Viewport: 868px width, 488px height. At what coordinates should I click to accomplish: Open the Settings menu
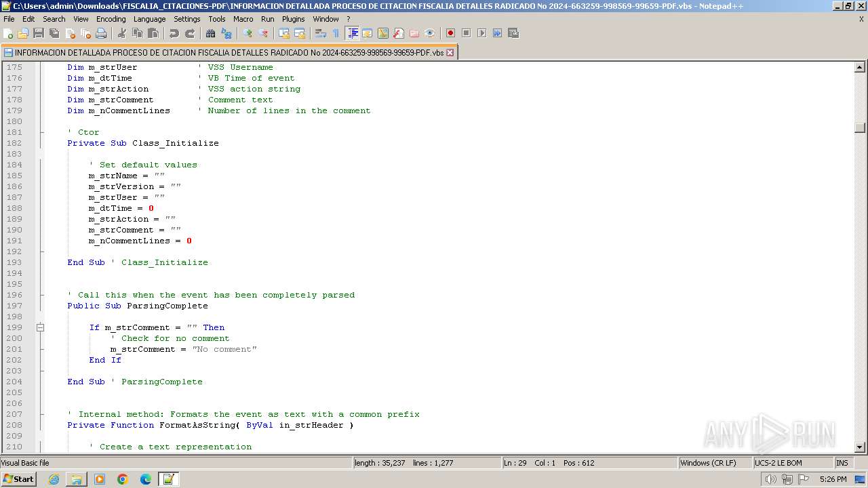186,19
